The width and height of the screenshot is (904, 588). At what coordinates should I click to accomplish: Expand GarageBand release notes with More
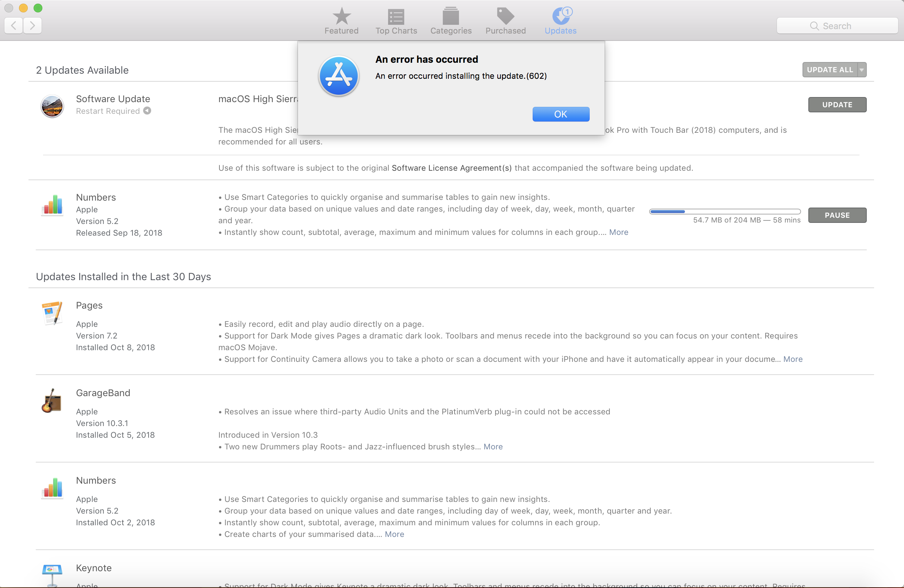(493, 446)
